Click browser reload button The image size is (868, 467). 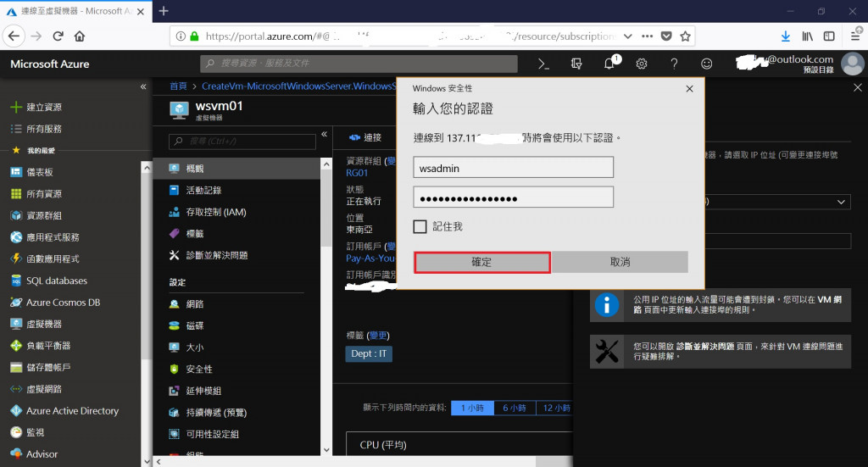coord(58,36)
